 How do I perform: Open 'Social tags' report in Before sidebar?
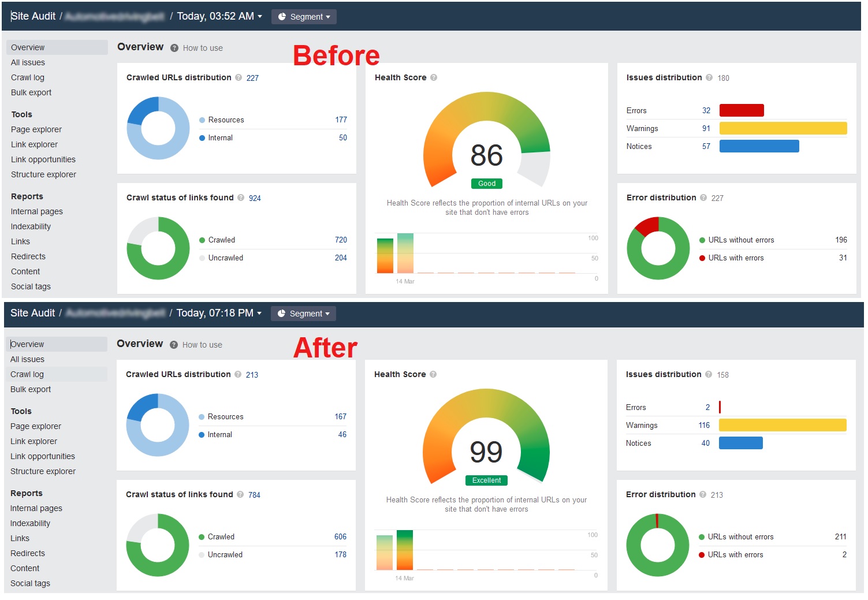coord(31,286)
